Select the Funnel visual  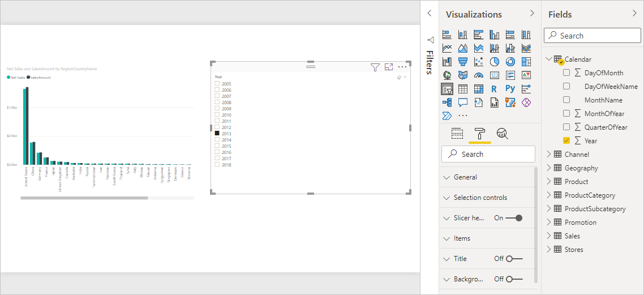tap(462, 62)
